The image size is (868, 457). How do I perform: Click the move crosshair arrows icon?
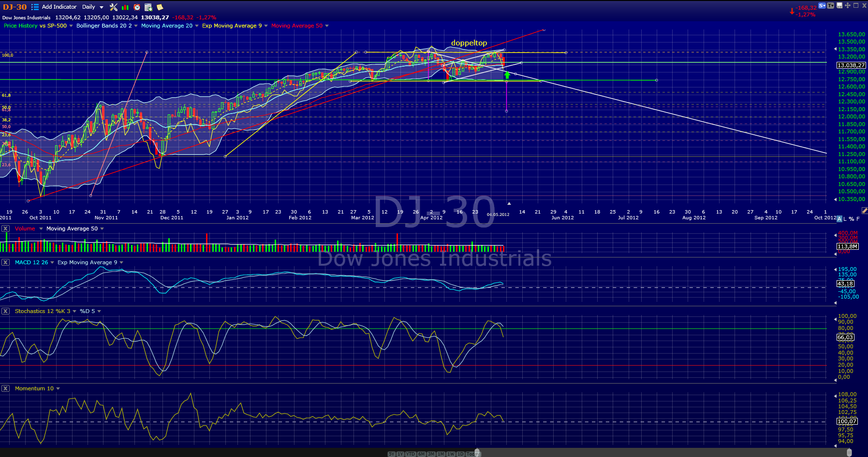848,5
